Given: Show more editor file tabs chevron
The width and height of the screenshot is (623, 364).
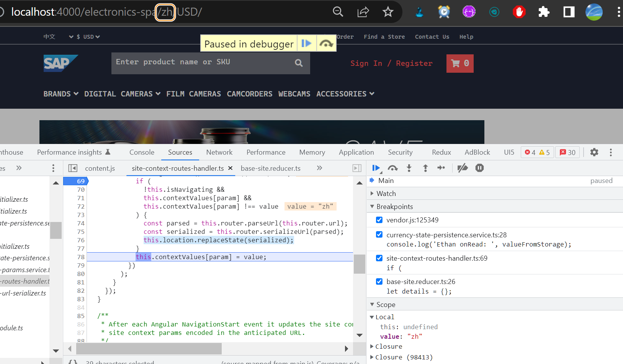Looking at the screenshot, I should click(x=320, y=168).
